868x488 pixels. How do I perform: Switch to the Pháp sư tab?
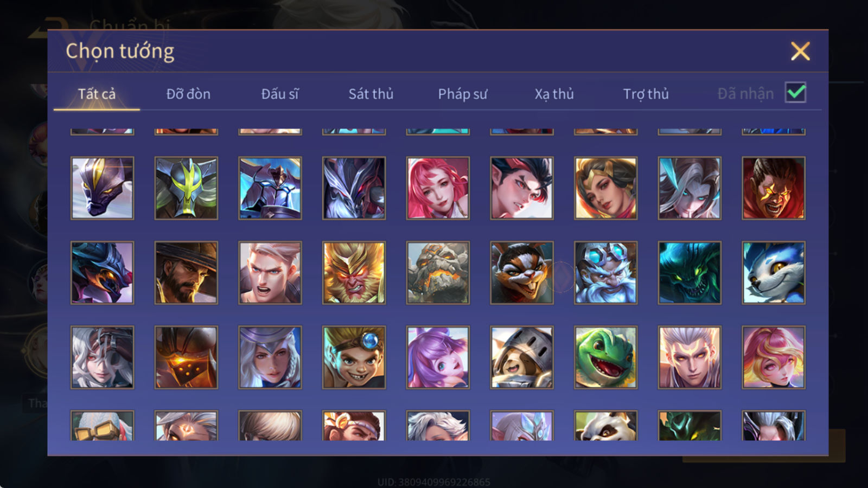(463, 94)
